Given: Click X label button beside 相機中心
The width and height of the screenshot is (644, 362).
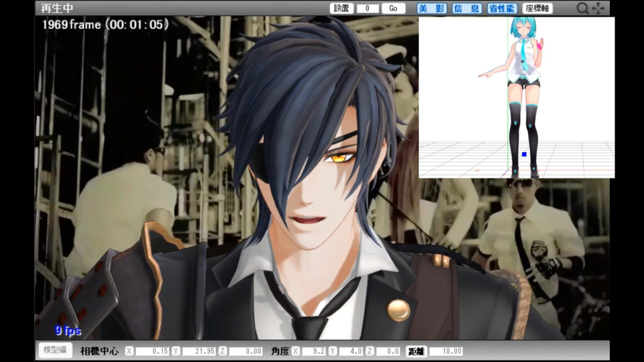Looking at the screenshot, I should coord(129,351).
